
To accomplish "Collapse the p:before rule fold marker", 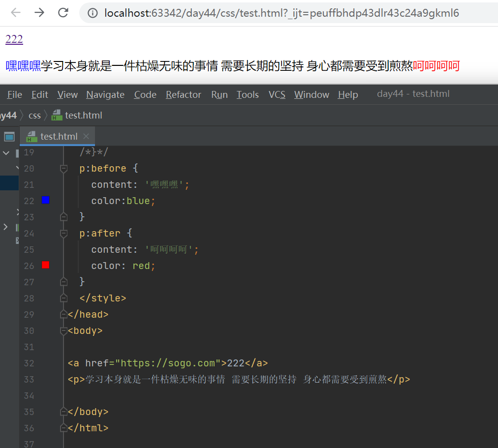I will [x=63, y=169].
